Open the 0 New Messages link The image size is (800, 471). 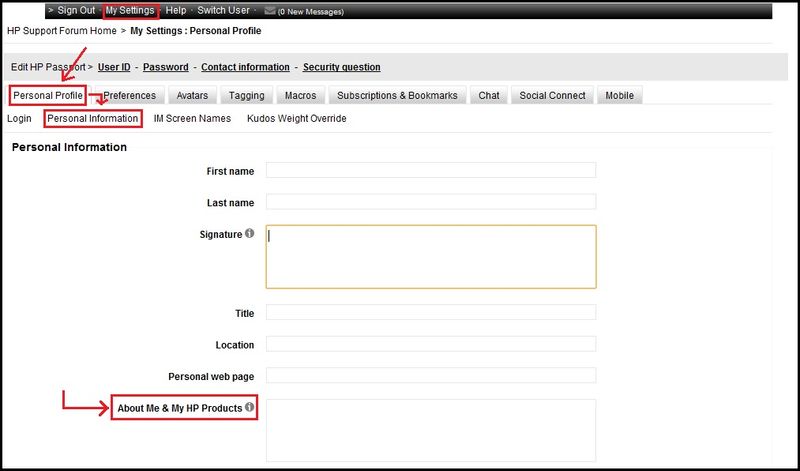pos(311,12)
